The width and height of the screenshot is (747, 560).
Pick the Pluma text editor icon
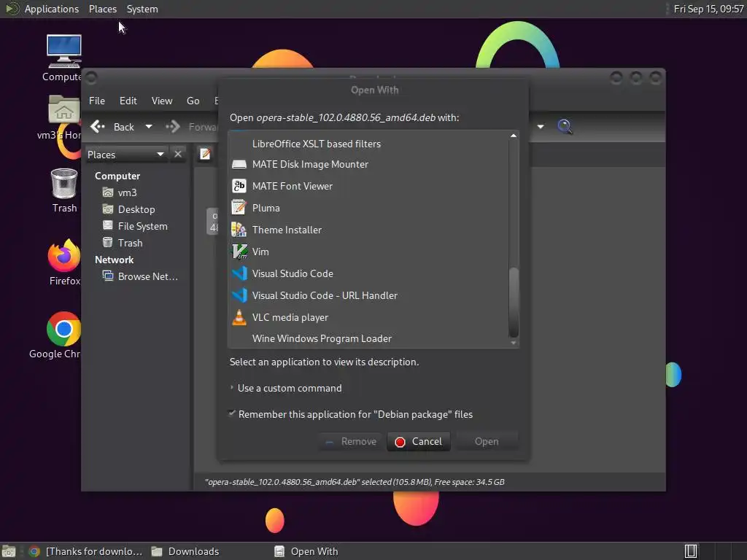239,208
